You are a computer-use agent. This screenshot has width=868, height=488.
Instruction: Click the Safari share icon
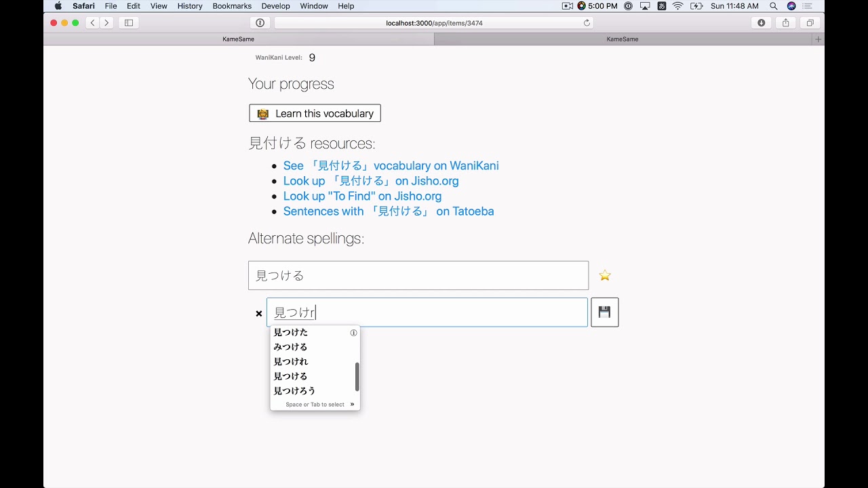[786, 22]
